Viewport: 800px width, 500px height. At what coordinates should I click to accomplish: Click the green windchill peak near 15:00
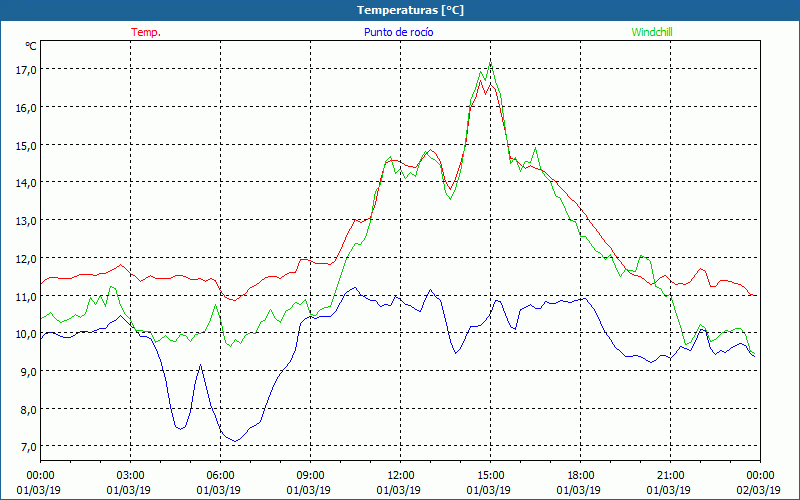(490, 62)
